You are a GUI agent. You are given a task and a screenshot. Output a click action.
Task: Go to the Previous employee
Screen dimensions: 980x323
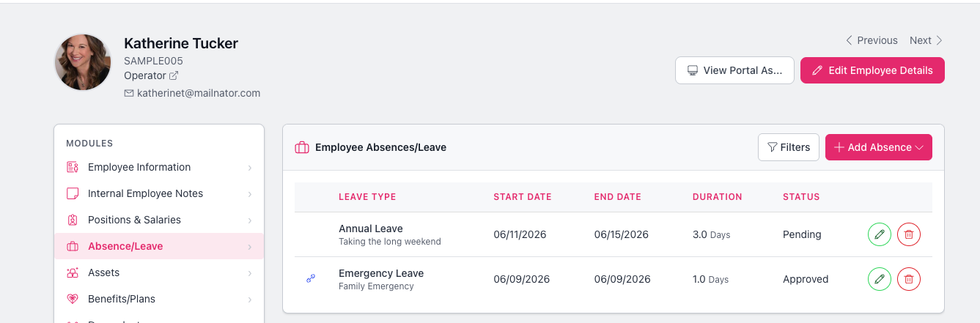pos(872,40)
